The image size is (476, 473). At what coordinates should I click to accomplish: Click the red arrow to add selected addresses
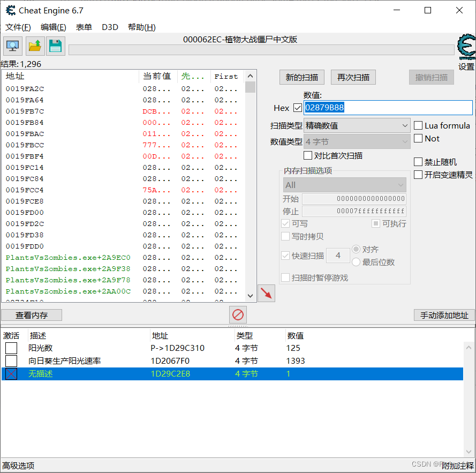[x=266, y=293]
